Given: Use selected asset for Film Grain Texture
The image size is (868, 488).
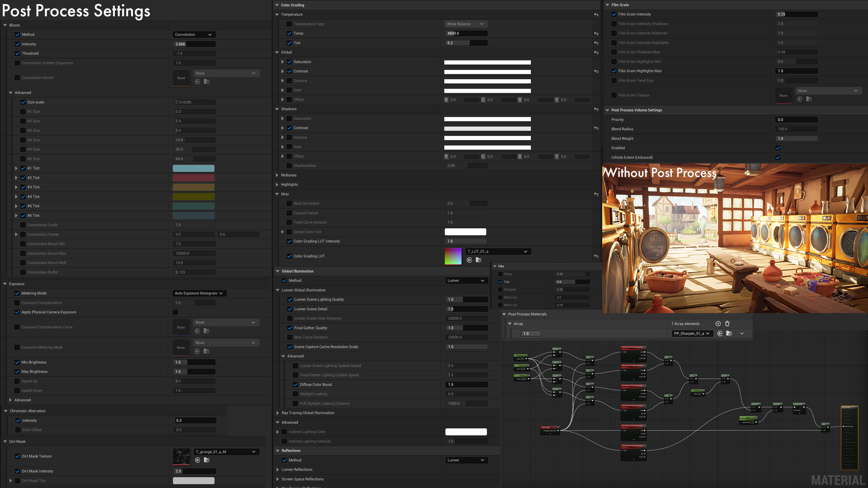Looking at the screenshot, I should tap(800, 99).
